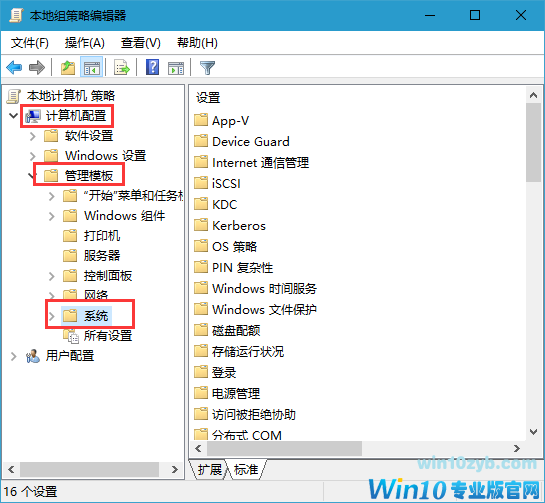Collapse the 计算机配置 tree node
545x503 pixels.
coord(14,115)
